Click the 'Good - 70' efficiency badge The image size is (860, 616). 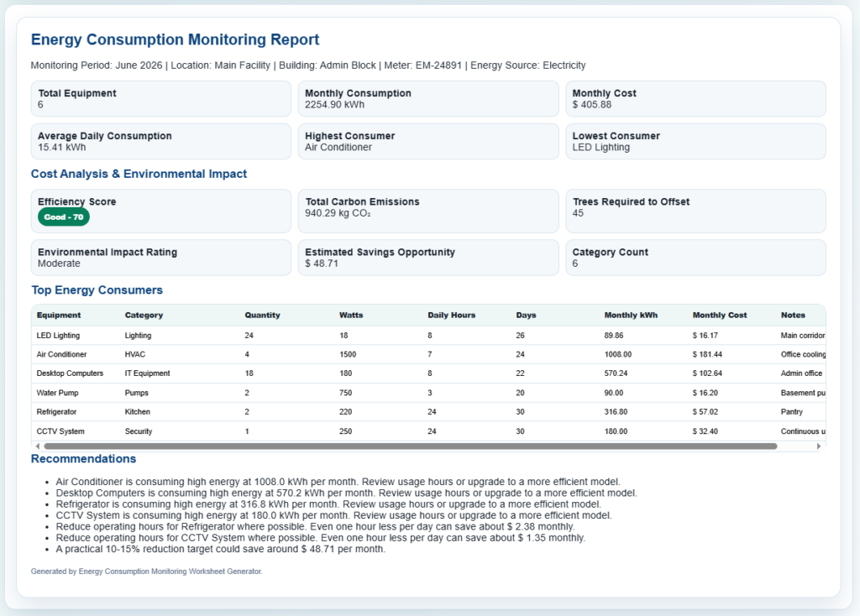(64, 217)
